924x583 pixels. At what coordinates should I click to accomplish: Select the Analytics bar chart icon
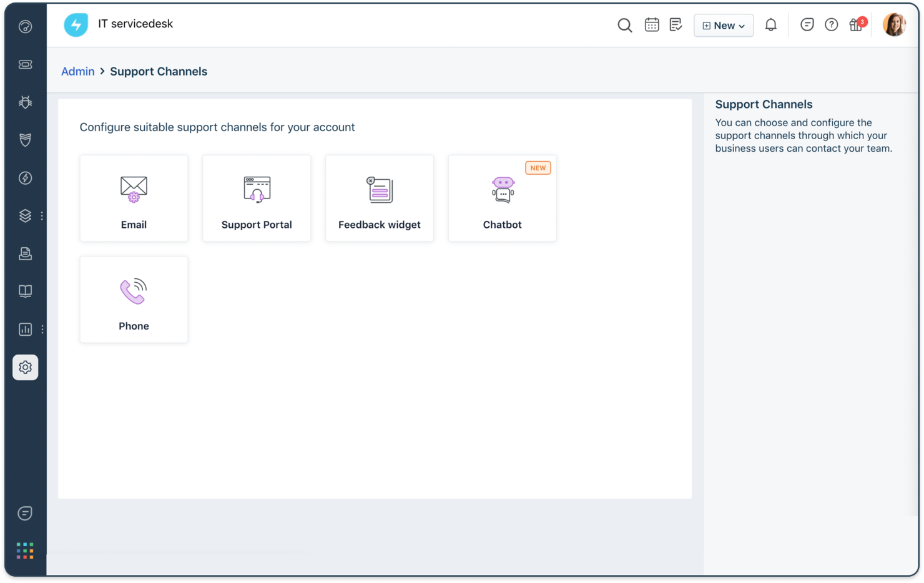(x=25, y=329)
